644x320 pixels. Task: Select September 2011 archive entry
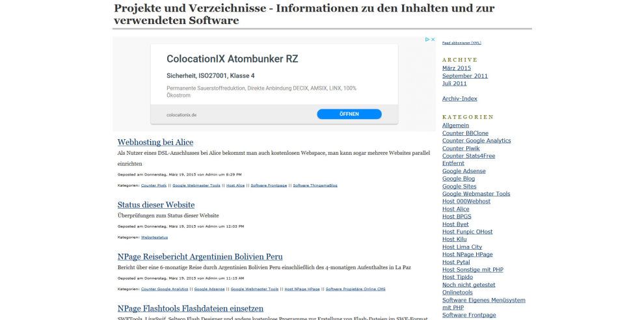[x=464, y=75]
